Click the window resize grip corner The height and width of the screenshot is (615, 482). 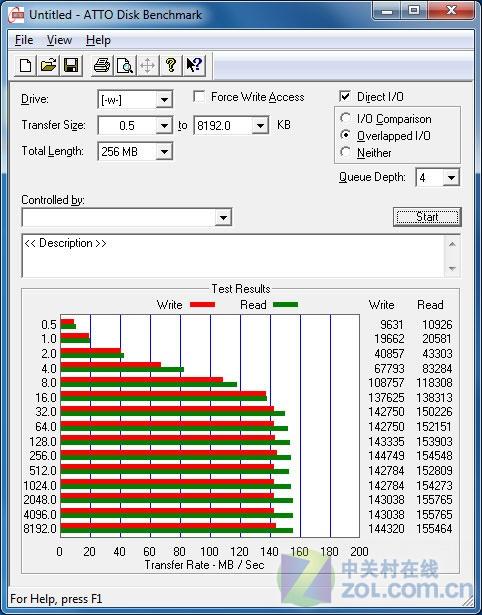pyautogui.click(x=468, y=600)
